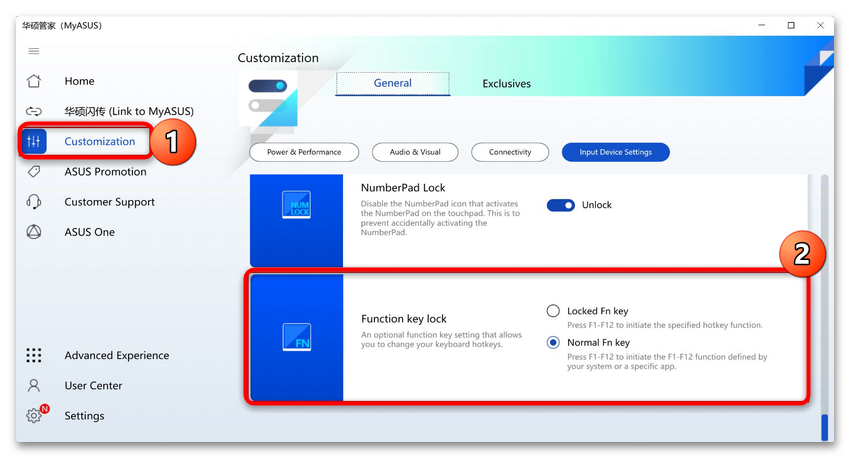Click the NumberPad Lock heading
This screenshot has height=458, width=850.
[x=403, y=188]
